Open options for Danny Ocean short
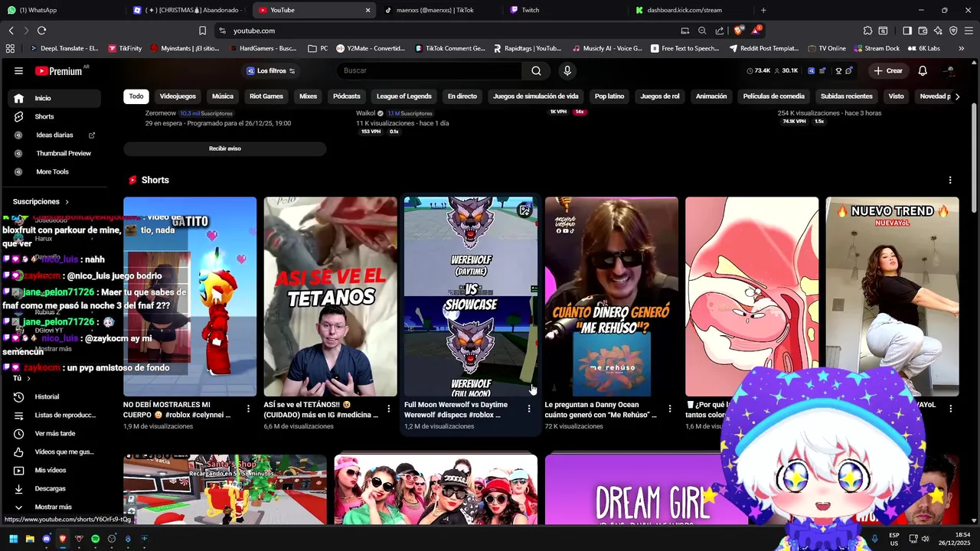 (670, 409)
